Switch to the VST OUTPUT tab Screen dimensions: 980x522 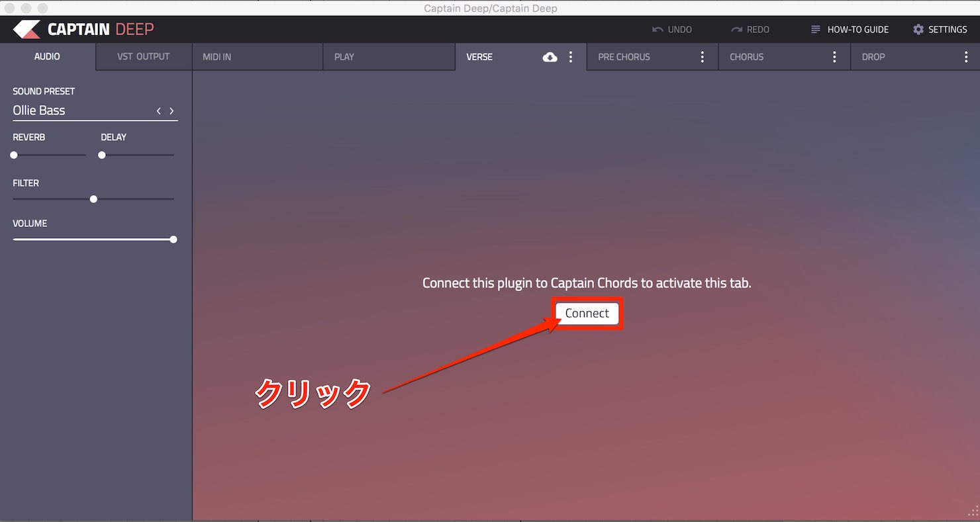[144, 57]
